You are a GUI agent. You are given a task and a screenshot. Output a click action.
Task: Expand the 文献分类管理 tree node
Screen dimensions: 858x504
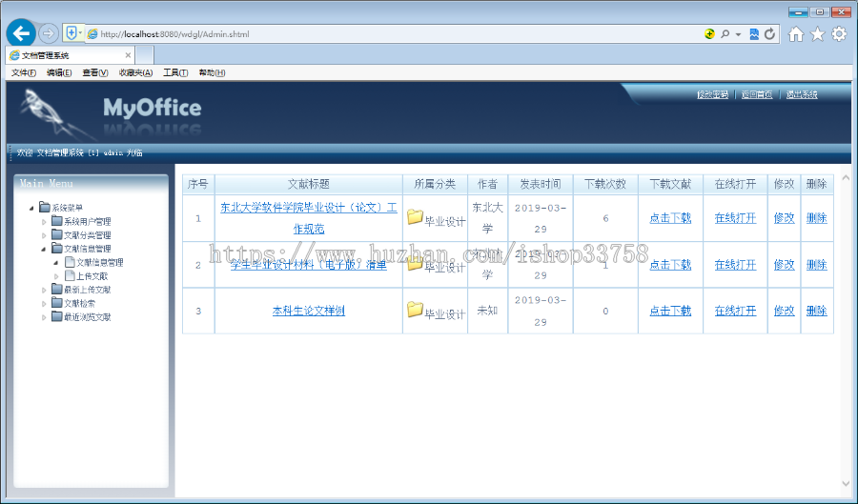44,235
